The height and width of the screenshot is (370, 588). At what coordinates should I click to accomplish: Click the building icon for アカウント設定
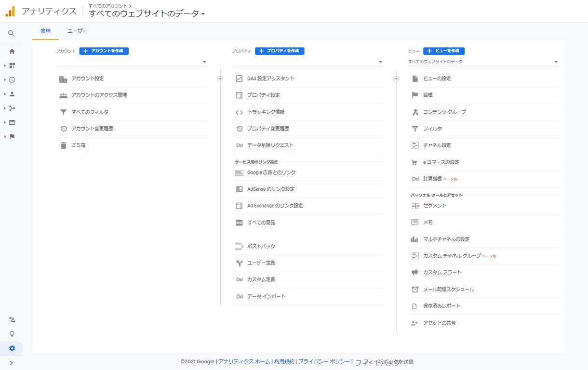coord(63,79)
